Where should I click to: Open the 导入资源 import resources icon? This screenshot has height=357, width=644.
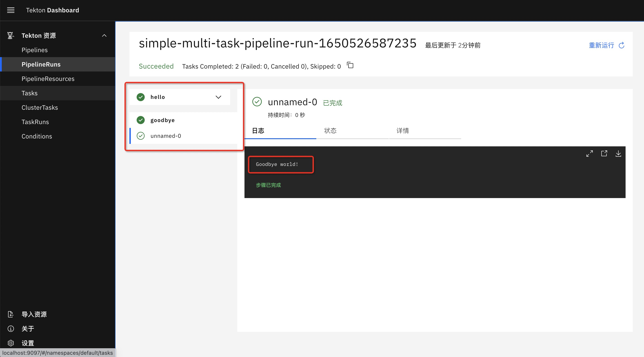click(11, 314)
